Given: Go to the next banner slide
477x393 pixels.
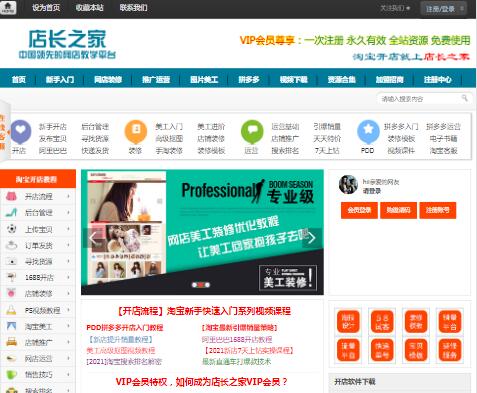Looking at the screenshot, I should [x=312, y=238].
